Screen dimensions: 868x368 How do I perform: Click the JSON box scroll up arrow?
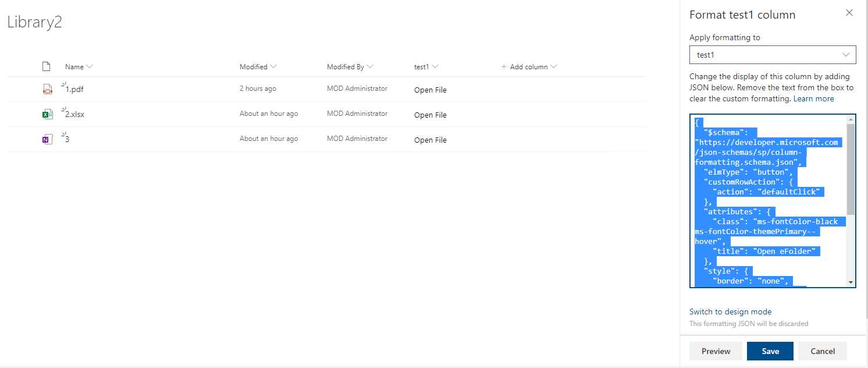click(851, 119)
